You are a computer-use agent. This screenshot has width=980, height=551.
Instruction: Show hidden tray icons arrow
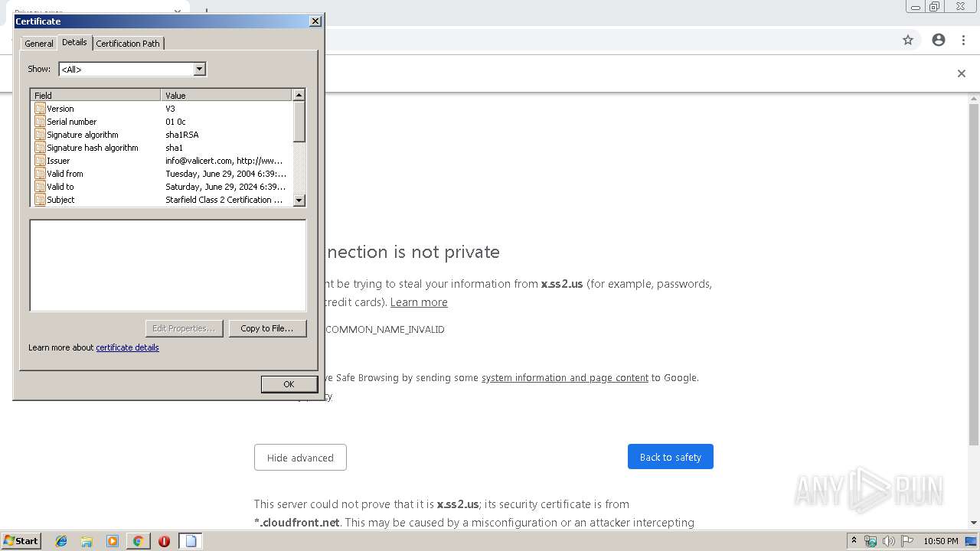tap(854, 541)
